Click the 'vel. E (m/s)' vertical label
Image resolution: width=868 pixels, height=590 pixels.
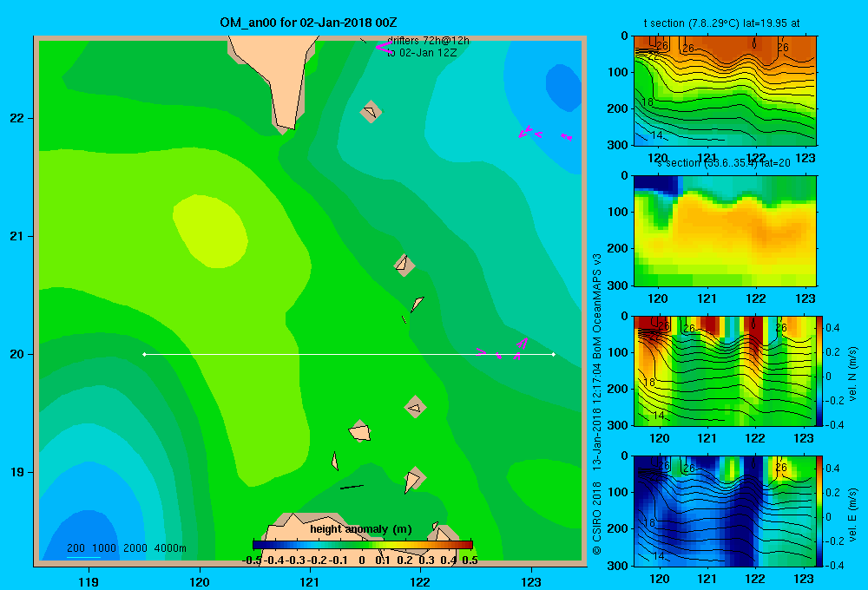(x=852, y=515)
